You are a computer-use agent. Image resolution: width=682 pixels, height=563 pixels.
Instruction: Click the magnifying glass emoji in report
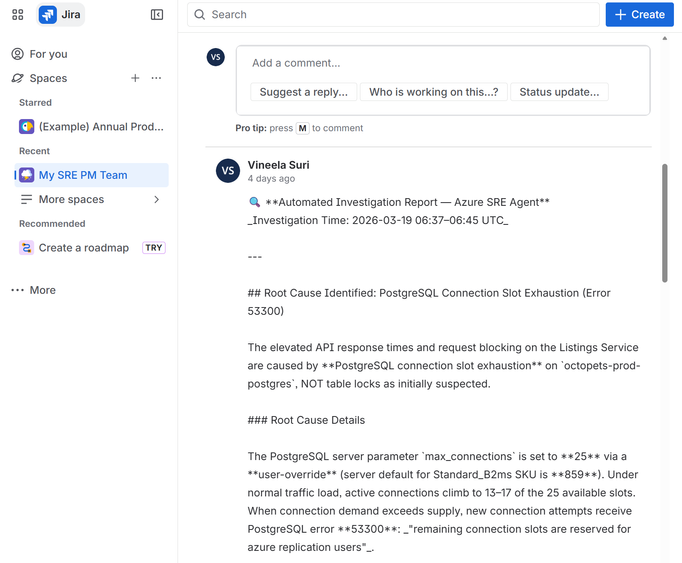[x=254, y=202]
